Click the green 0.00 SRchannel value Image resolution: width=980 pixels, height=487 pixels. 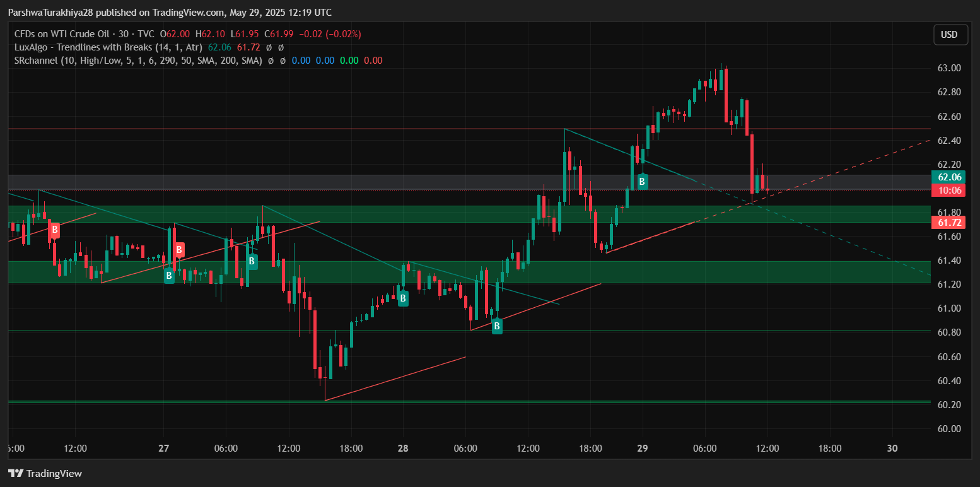[x=349, y=61]
